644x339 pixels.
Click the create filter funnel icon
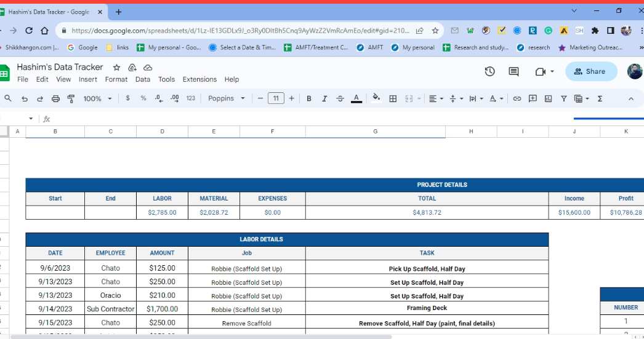coord(563,98)
